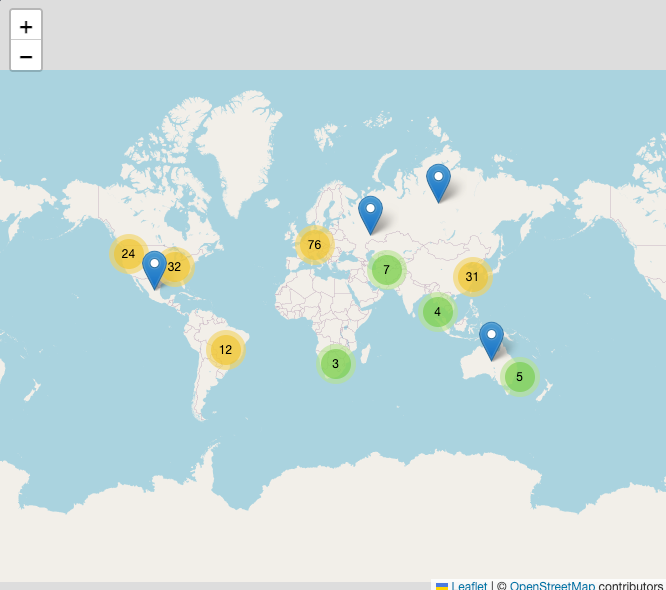Expand the East Asia cluster of 31

(472, 277)
